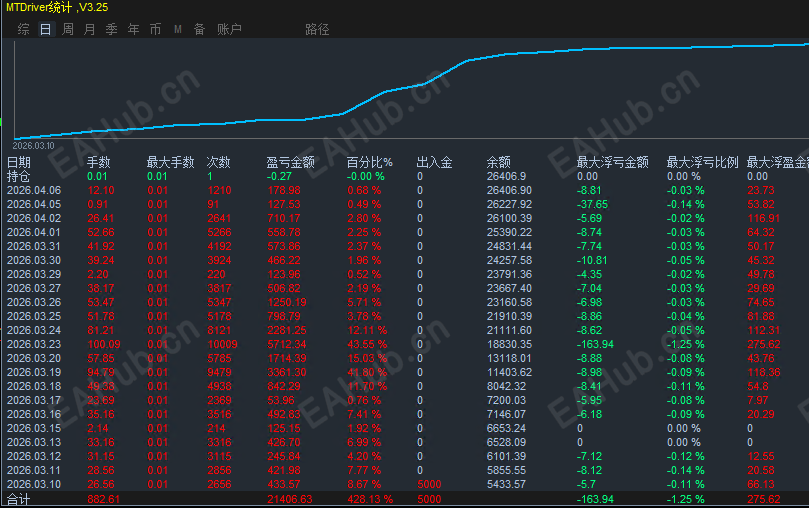The image size is (809, 508).
Task: Switch to the 年 yearly tab
Action: pyautogui.click(x=134, y=29)
